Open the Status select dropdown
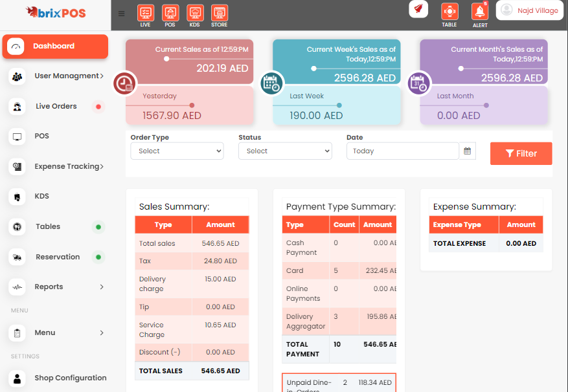The image size is (568, 392). pos(285,151)
